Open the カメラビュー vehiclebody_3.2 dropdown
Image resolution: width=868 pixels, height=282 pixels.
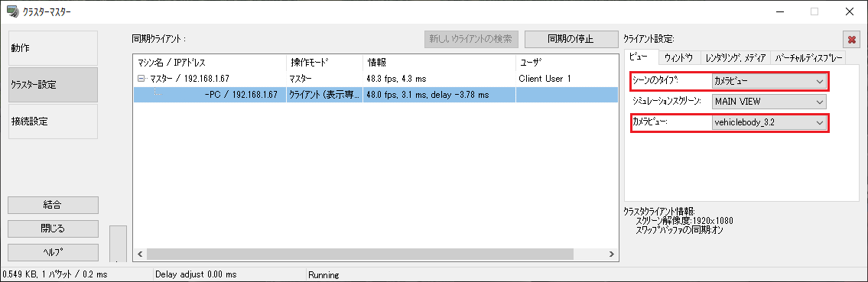(x=769, y=123)
